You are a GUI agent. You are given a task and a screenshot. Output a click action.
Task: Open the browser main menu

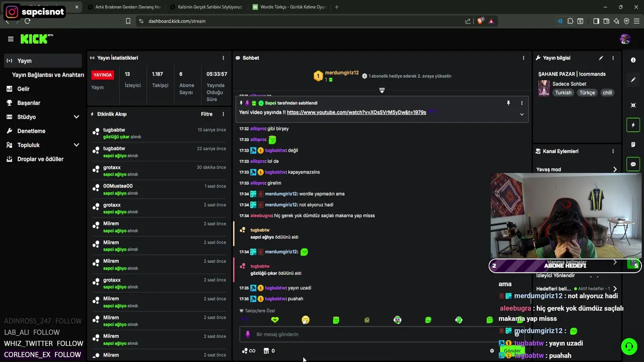click(636, 21)
